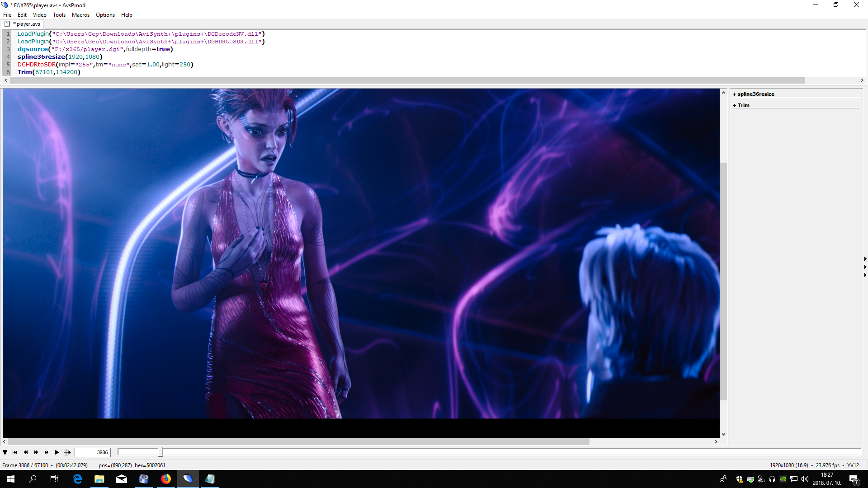868x488 pixels.
Task: Click the top slider-panel collapse arrow at the right edge
Action: pos(865,259)
